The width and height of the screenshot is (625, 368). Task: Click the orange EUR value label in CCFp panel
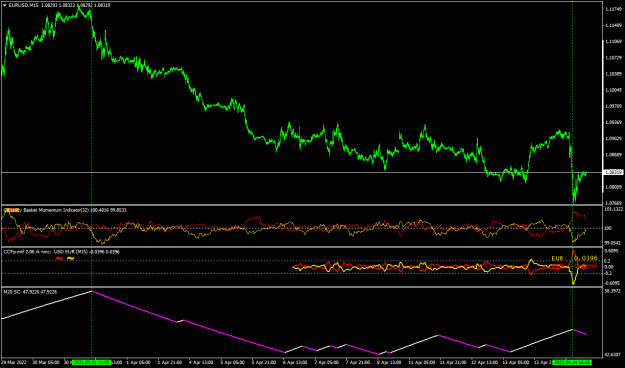(x=574, y=259)
